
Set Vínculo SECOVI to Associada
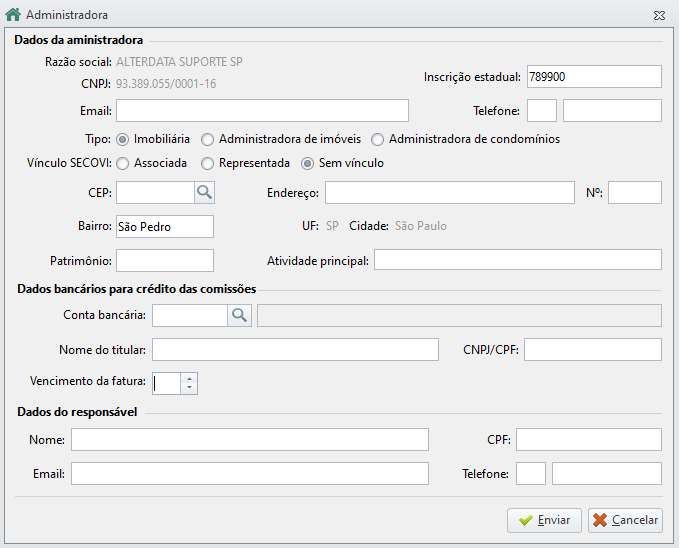pyautogui.click(x=123, y=163)
